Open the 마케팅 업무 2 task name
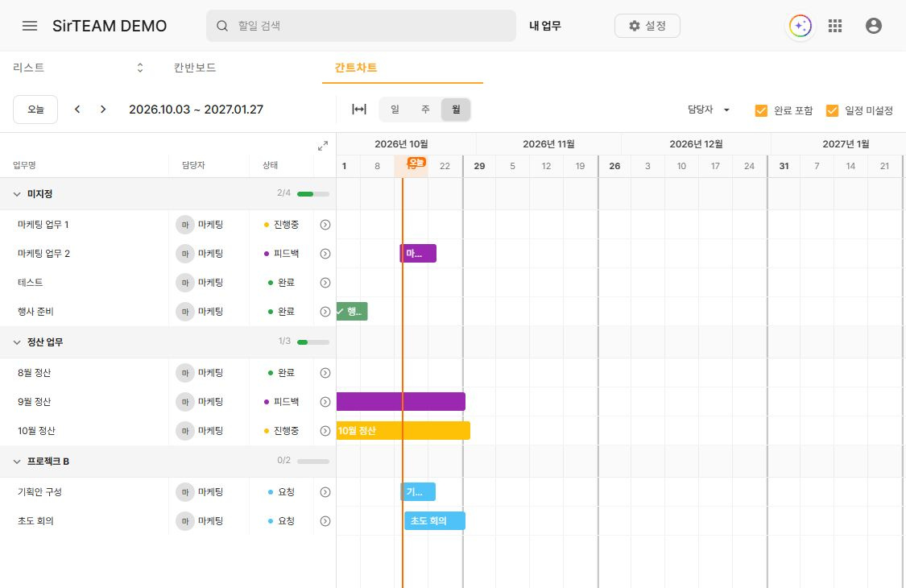The image size is (906, 588). (x=44, y=254)
